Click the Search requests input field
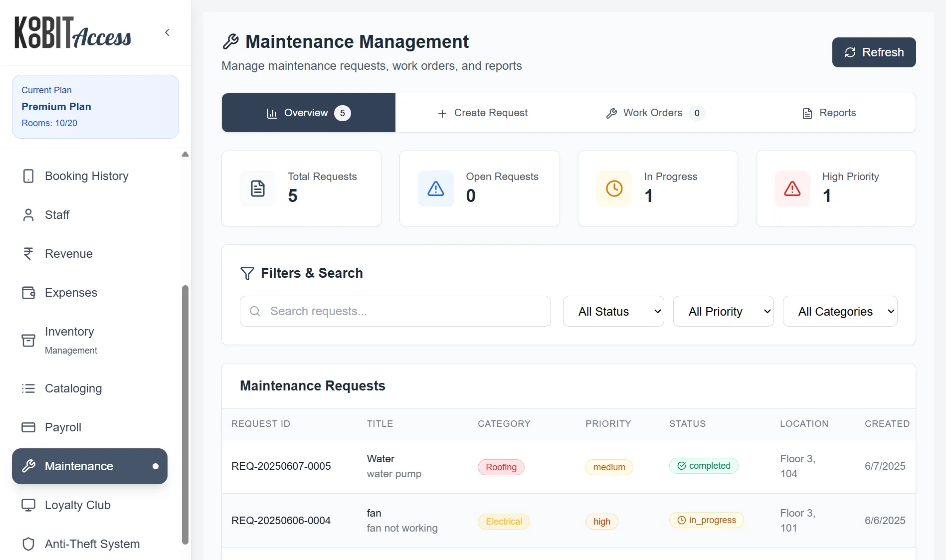 [395, 311]
